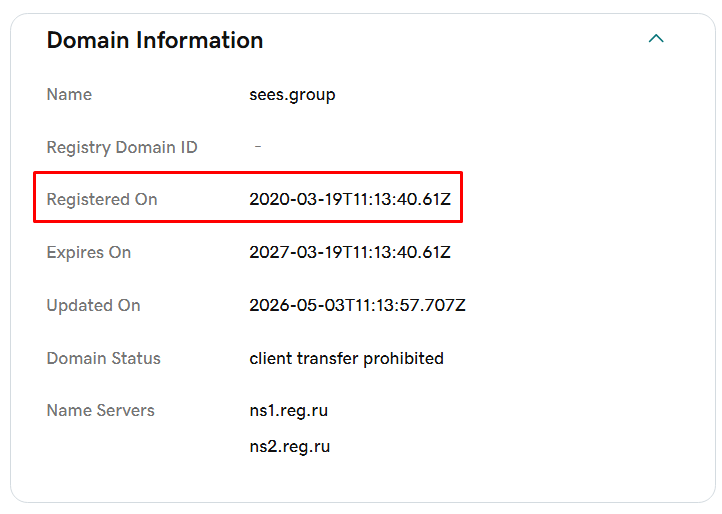
Task: Select the domain name sees.group
Action: (x=292, y=95)
